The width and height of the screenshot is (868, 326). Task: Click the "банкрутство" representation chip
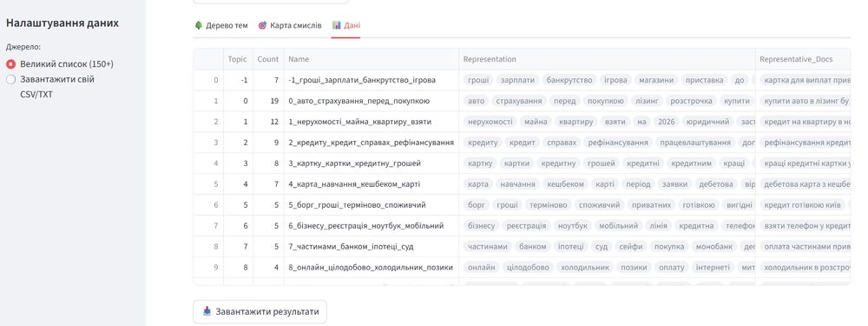(x=569, y=80)
